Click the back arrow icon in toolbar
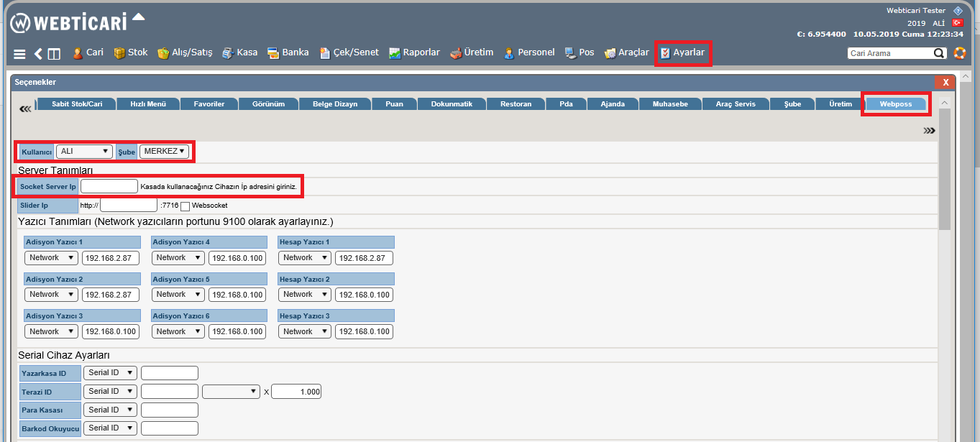 tap(38, 54)
